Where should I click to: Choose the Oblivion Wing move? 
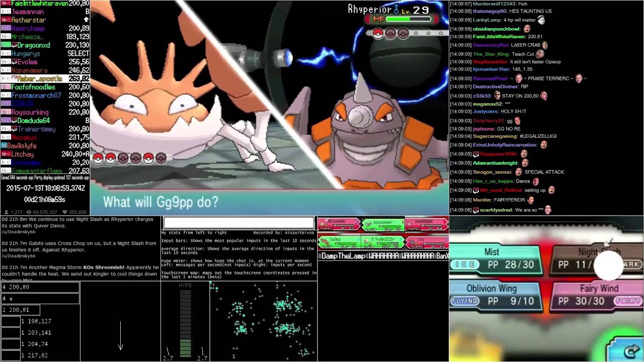(496, 295)
